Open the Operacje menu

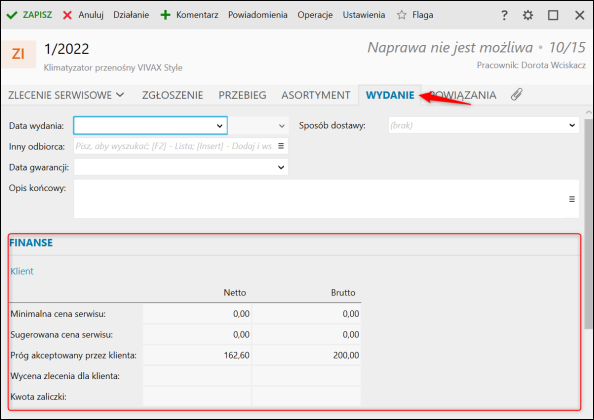pos(315,15)
